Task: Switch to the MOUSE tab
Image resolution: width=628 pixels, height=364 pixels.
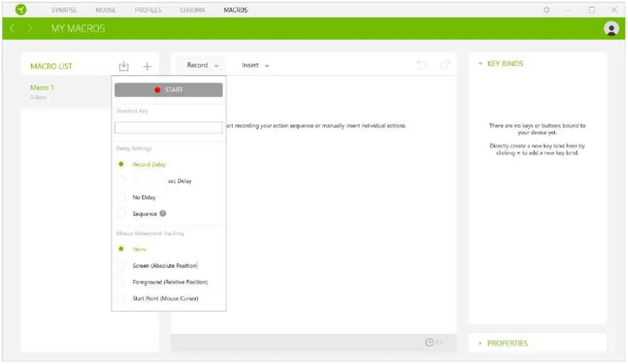Action: (106, 10)
